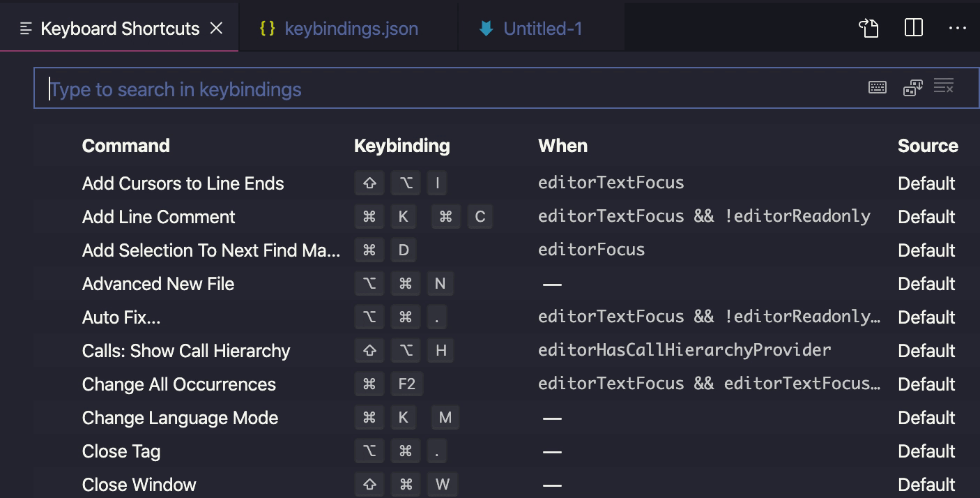Click the settings icon on Keyboard Shortcuts tab
Viewport: 980px width, 498px height.
click(x=25, y=27)
